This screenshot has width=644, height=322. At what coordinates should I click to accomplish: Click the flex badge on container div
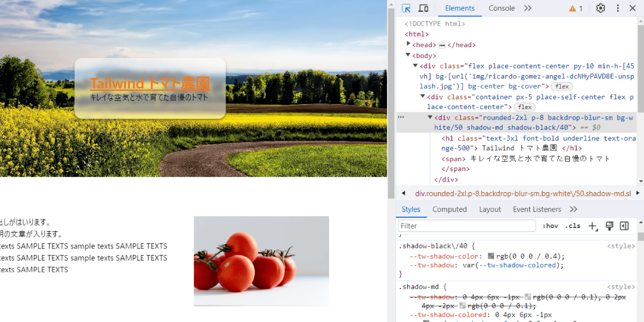pyautogui.click(x=525, y=107)
